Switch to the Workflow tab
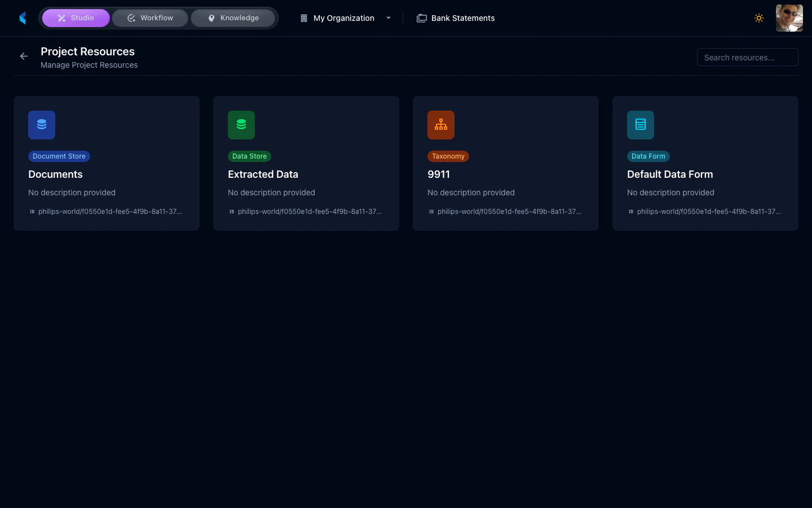The width and height of the screenshot is (812, 508). (149, 17)
